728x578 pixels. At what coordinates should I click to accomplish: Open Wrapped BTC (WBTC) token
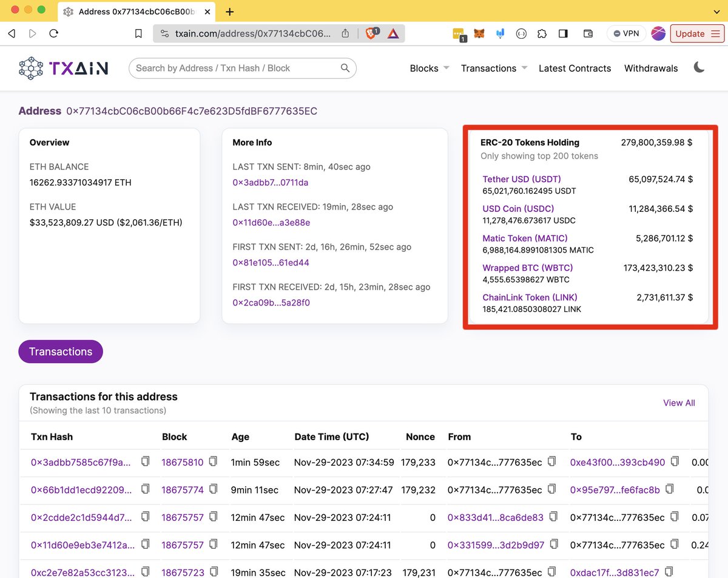[528, 268]
